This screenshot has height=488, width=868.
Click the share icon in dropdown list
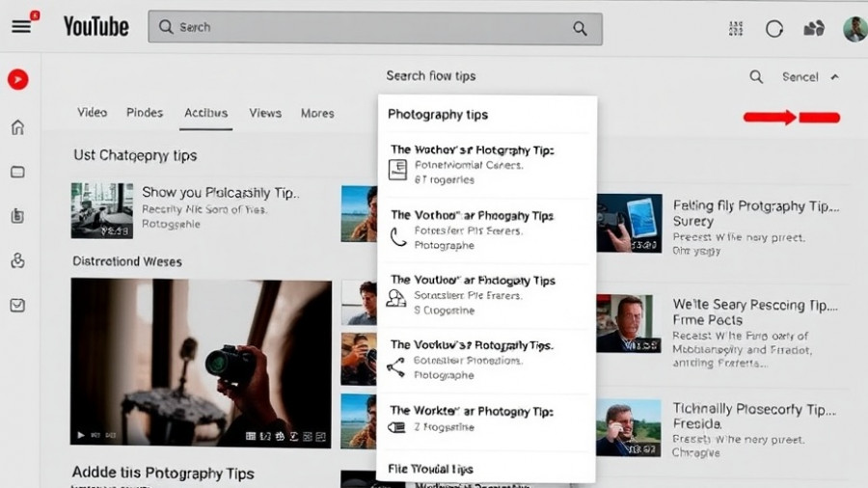(395, 366)
